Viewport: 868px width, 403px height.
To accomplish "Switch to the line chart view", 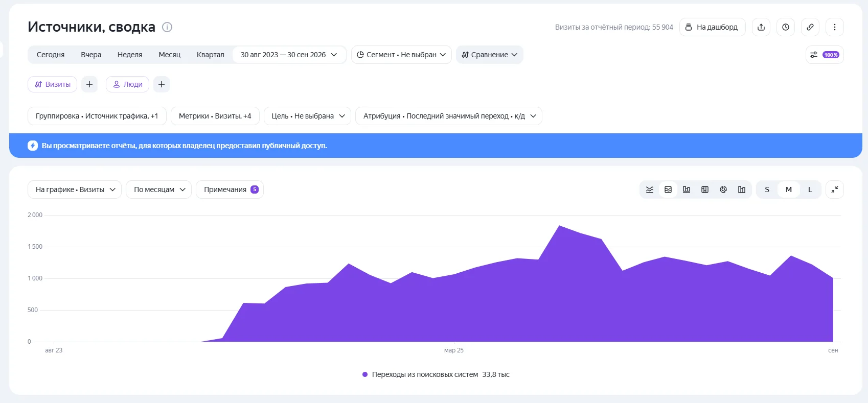I will click(x=650, y=189).
